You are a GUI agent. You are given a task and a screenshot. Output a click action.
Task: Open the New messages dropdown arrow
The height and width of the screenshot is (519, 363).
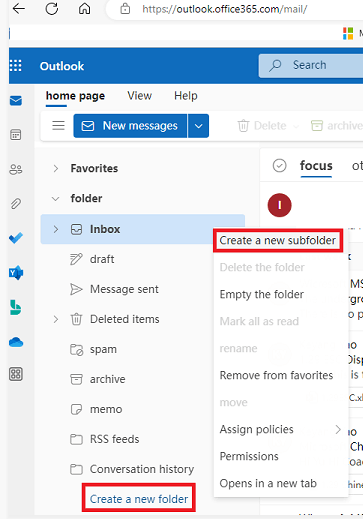(198, 126)
